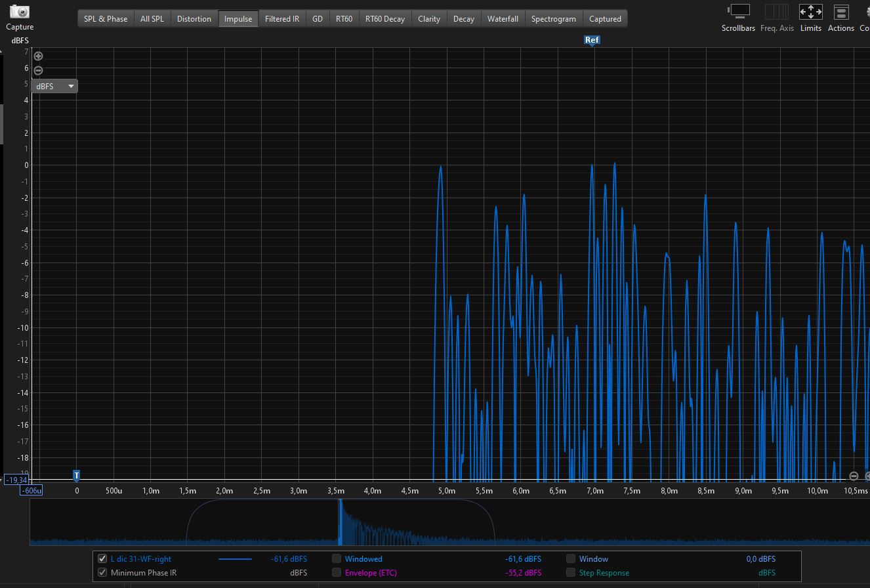Zoom out vertical axis with top minus icon
Viewport: 870px width, 588px height.
(38, 70)
